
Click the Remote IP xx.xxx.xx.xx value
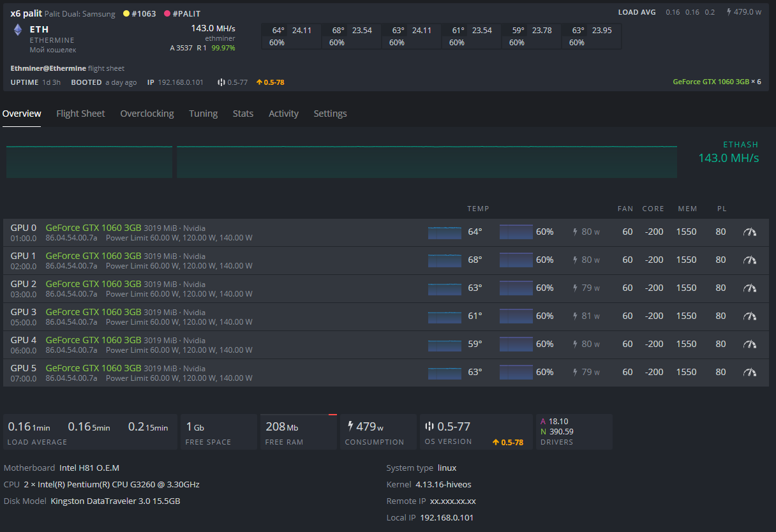coord(453,501)
